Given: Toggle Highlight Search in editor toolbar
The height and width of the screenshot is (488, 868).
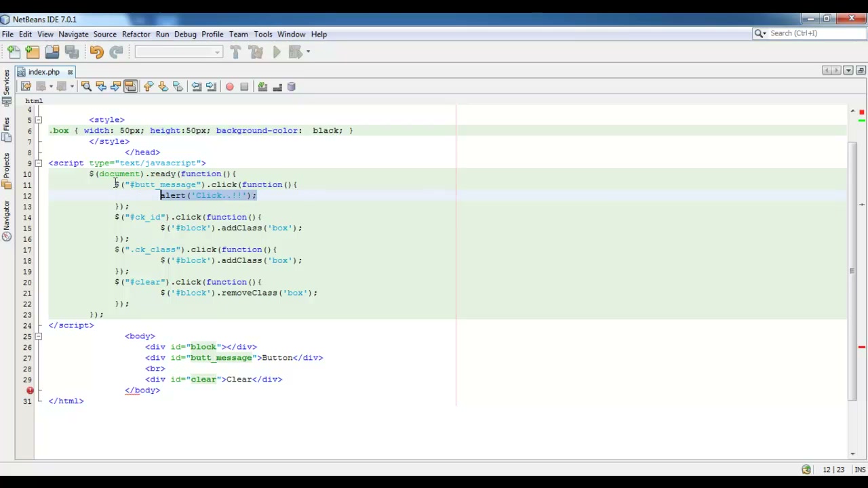Looking at the screenshot, I should tap(130, 87).
